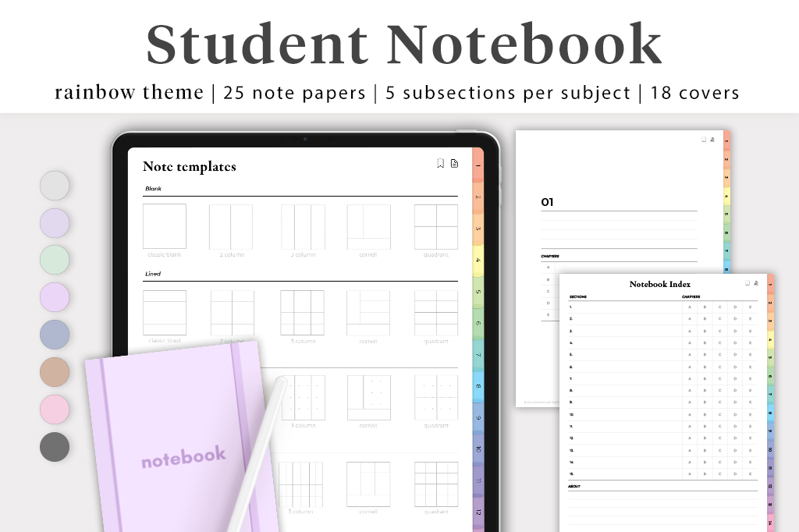The width and height of the screenshot is (799, 532).
Task: Click chapter A link for section 1
Action: click(x=689, y=307)
